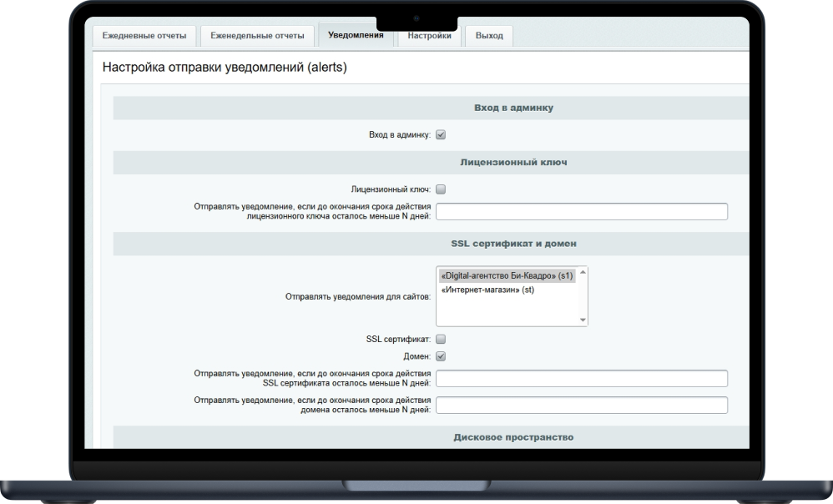
Task: Click the Дисковое пространство section header
Action: click(512, 437)
